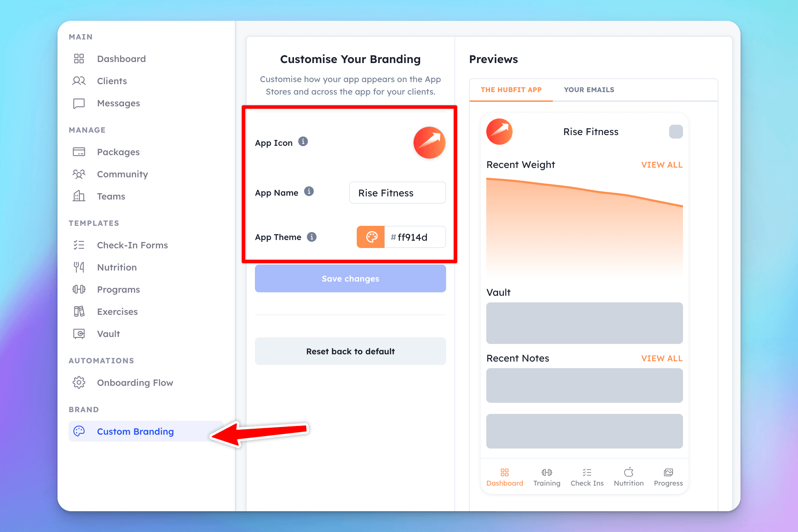The width and height of the screenshot is (798, 532).
Task: Click the Nutrition icon in sidebar
Action: 80,267
